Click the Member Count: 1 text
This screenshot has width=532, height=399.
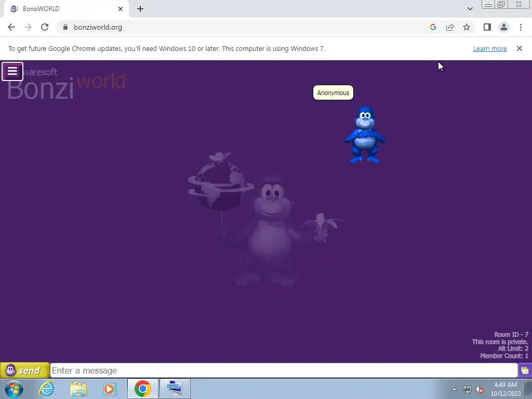tap(504, 355)
